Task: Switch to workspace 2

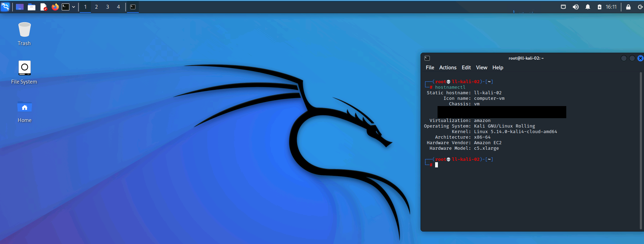Action: (x=96, y=7)
